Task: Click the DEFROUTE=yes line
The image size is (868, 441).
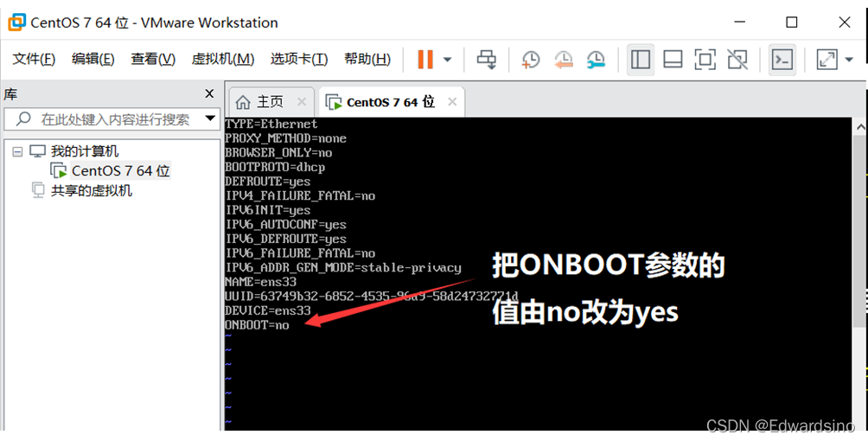Action: point(268,182)
